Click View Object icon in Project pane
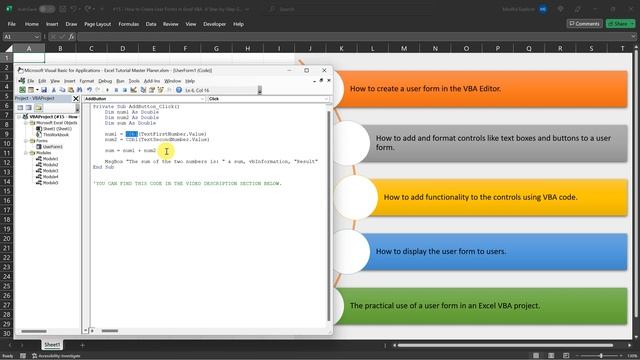Image resolution: width=640 pixels, height=360 pixels. [x=29, y=108]
